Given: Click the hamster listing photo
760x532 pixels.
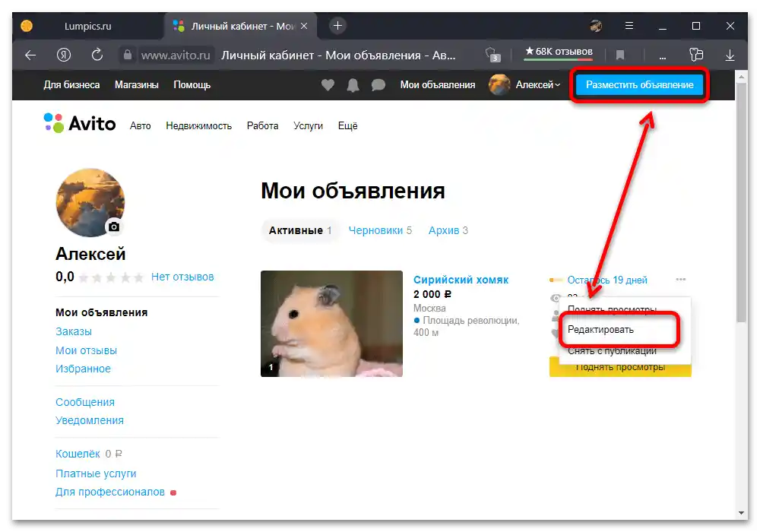Looking at the screenshot, I should point(331,324).
